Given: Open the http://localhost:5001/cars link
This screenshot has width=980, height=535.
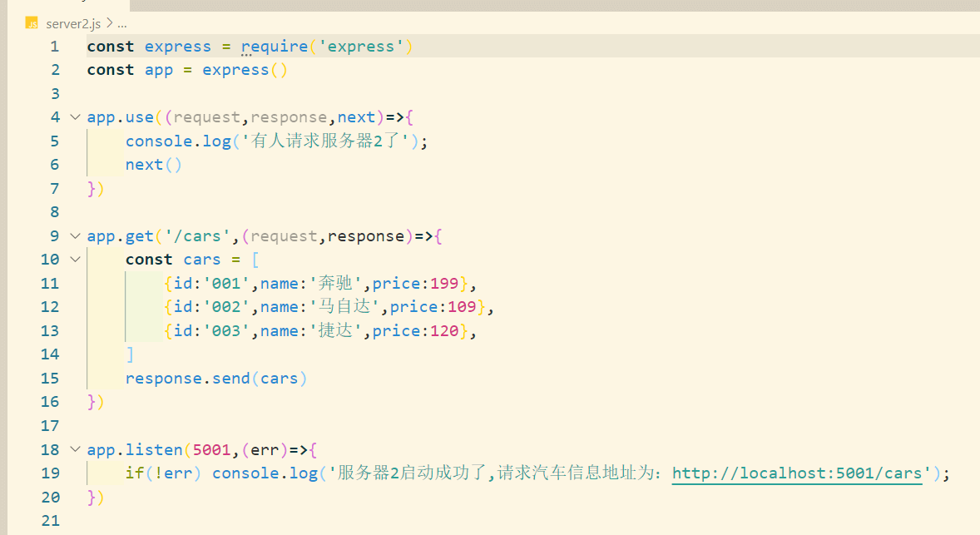Looking at the screenshot, I should 797,473.
